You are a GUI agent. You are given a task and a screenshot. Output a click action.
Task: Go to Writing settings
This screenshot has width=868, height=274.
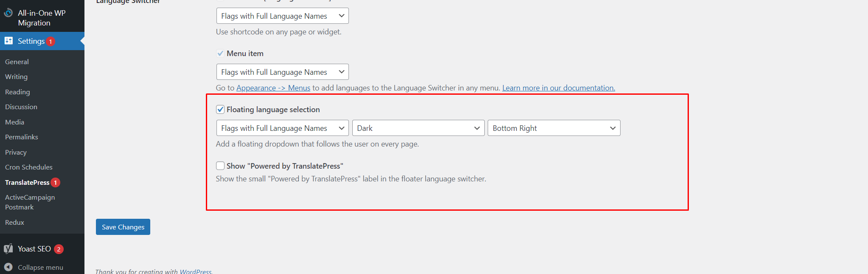(x=16, y=77)
